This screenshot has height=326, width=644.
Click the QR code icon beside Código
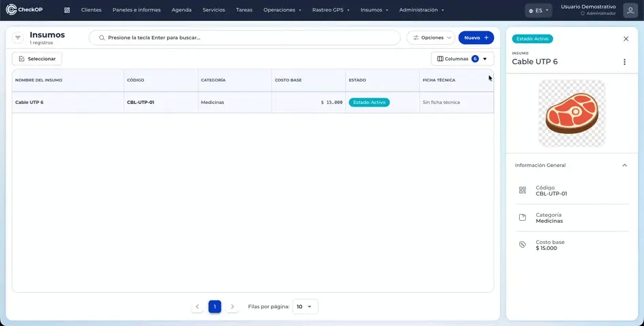pyautogui.click(x=523, y=190)
